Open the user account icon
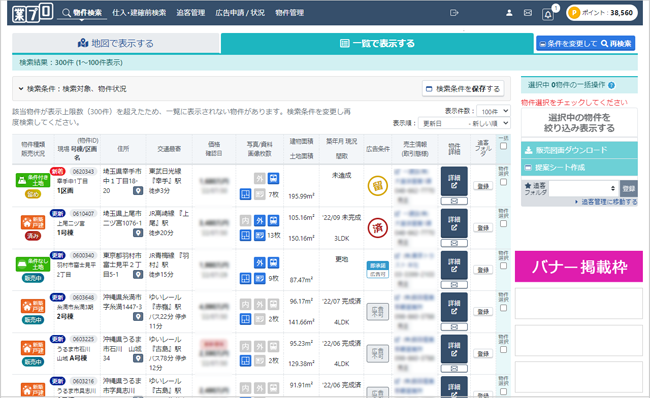This screenshot has height=398, width=650. click(509, 13)
